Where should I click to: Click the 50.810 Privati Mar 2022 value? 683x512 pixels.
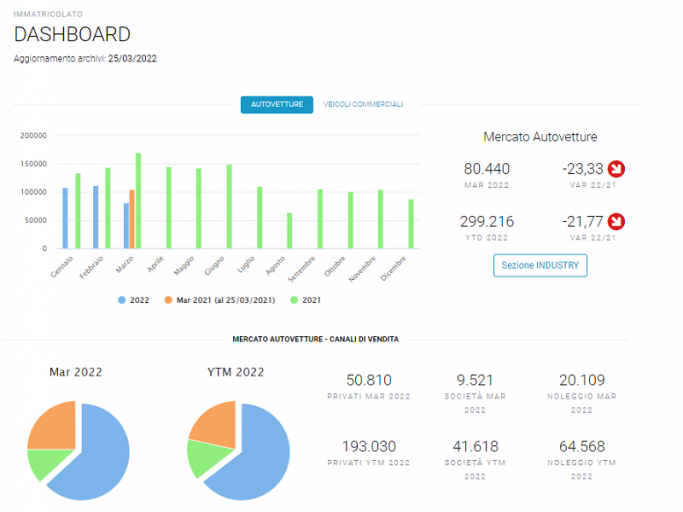[x=369, y=380]
